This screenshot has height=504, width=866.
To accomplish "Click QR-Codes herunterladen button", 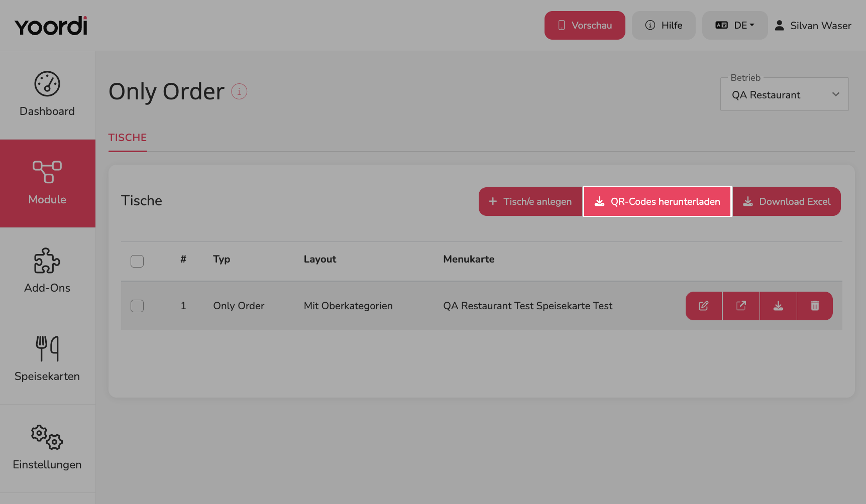I will tap(658, 201).
